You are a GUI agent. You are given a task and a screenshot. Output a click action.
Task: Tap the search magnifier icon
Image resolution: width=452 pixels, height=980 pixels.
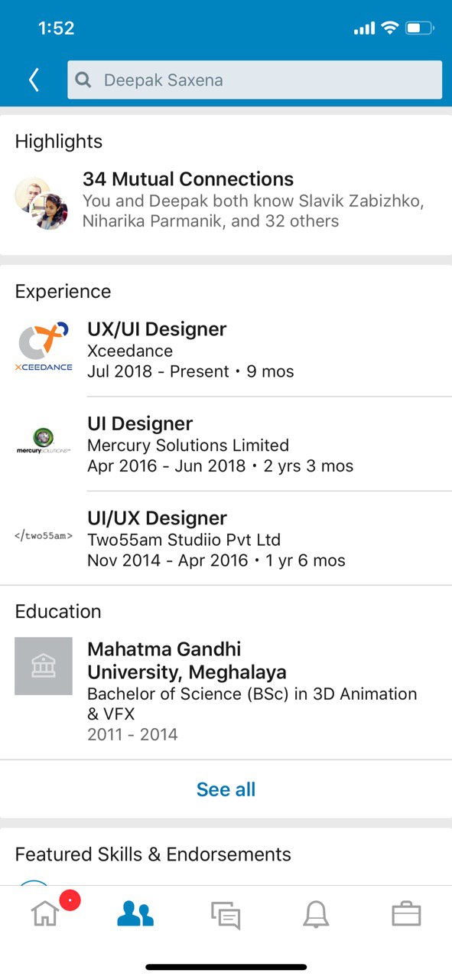[83, 80]
